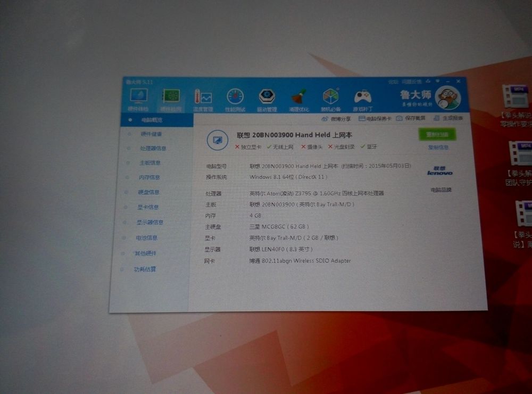Image resolution: width=532 pixels, height=394 pixels.
Task: Click the 4 GB memory value
Action: click(255, 216)
